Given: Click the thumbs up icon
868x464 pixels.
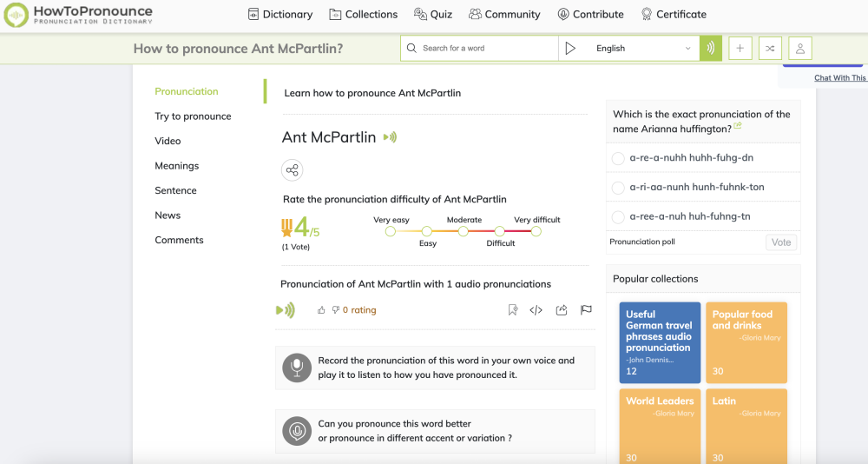Looking at the screenshot, I should (321, 310).
